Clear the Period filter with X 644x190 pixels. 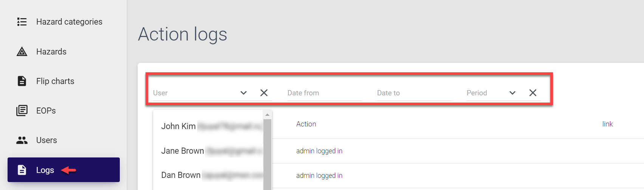click(x=533, y=93)
